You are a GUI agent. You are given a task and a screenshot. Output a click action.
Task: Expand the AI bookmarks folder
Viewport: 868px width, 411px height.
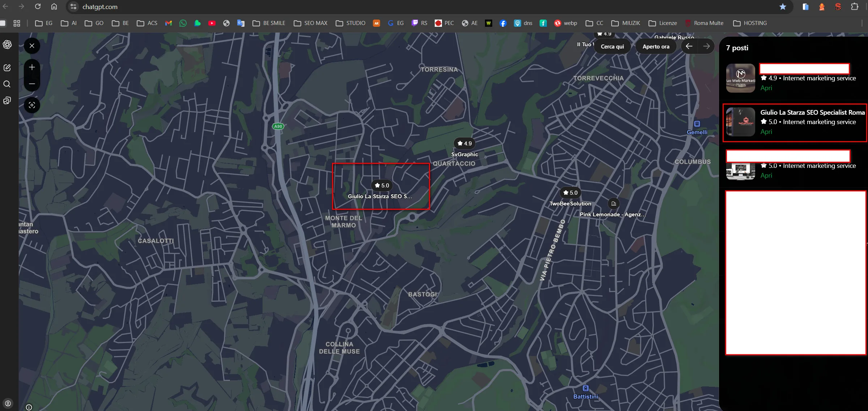pyautogui.click(x=69, y=23)
